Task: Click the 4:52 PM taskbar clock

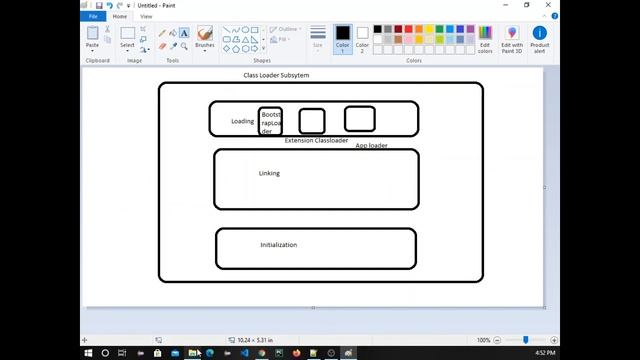Action: pyautogui.click(x=545, y=353)
